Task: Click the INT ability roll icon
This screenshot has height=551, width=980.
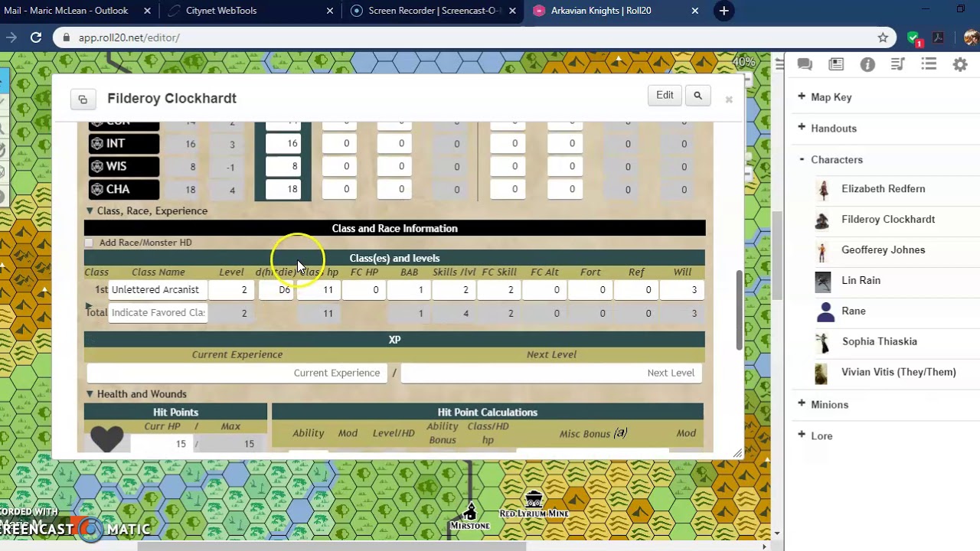Action: coord(97,144)
